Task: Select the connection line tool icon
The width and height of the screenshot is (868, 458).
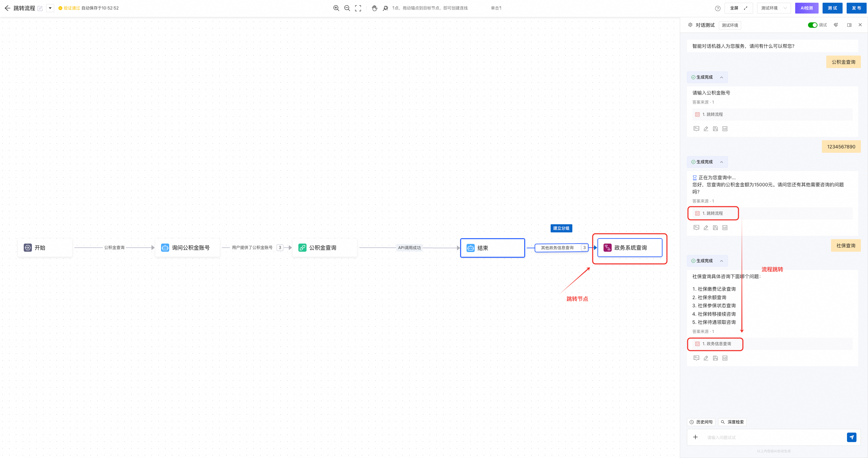Action: [x=386, y=8]
